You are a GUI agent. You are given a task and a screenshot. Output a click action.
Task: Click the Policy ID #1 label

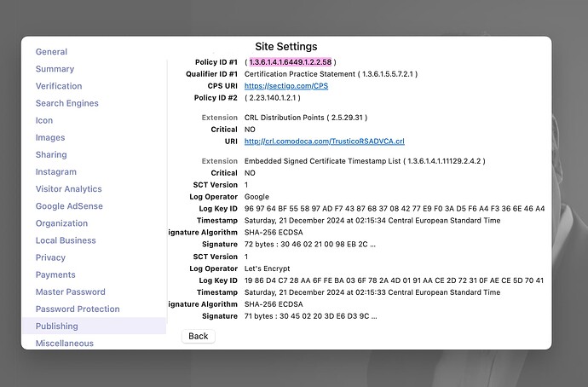tap(216, 62)
